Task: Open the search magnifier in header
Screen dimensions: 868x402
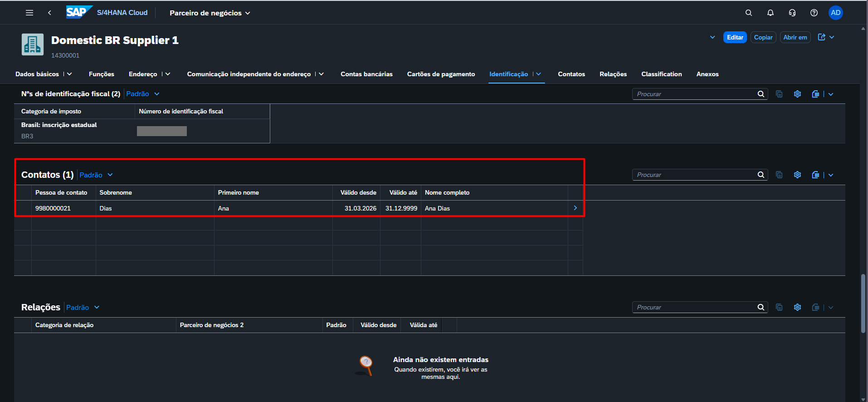Action: [749, 13]
